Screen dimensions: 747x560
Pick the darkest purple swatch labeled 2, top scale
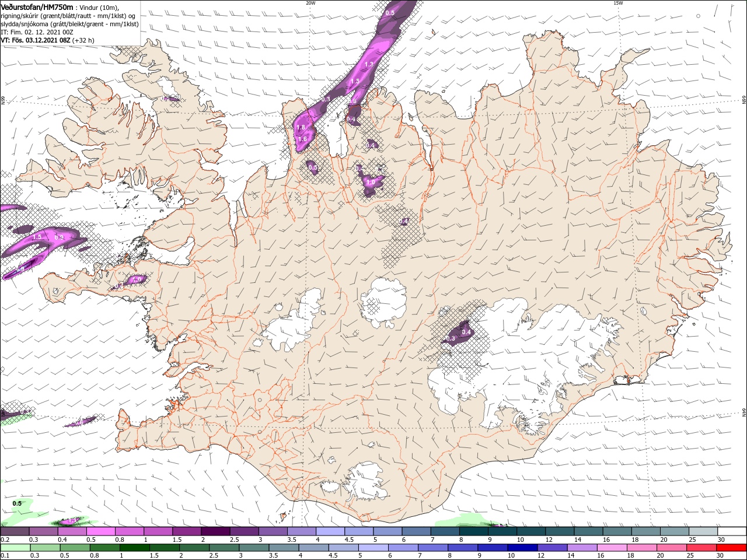[215, 531]
